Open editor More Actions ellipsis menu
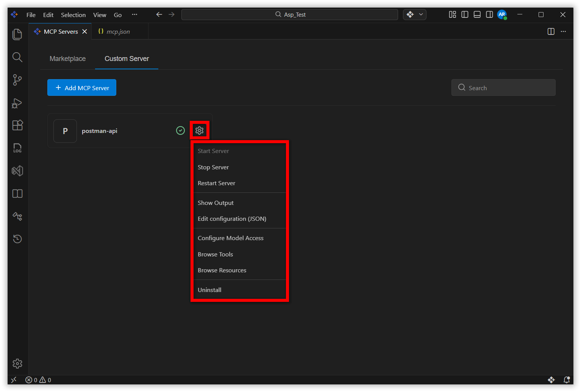The image size is (581, 392). [563, 31]
